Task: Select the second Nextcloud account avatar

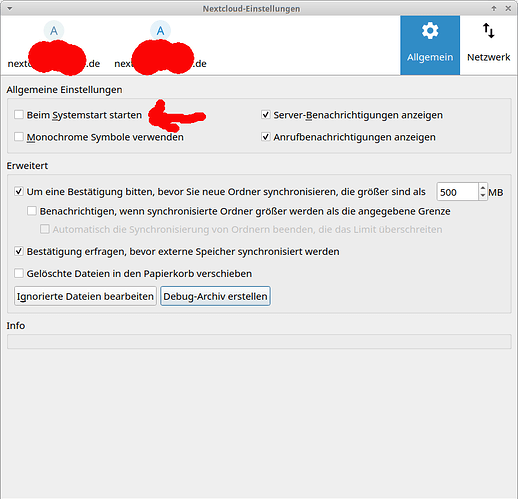Action: (160, 31)
